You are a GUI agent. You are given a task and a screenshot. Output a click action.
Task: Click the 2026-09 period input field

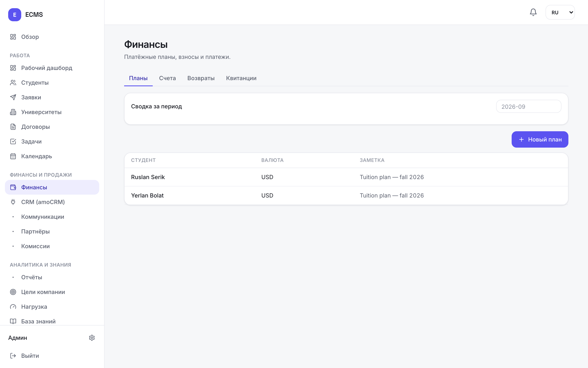pyautogui.click(x=528, y=106)
